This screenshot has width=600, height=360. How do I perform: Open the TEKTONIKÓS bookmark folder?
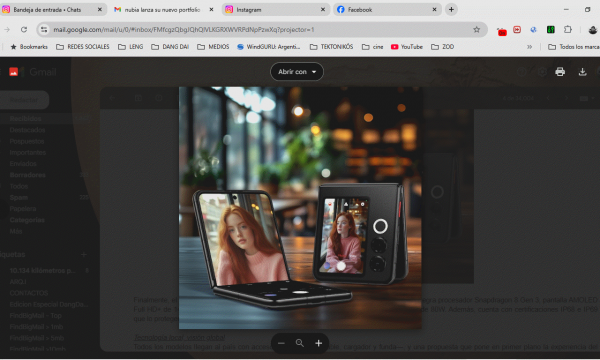pyautogui.click(x=331, y=47)
